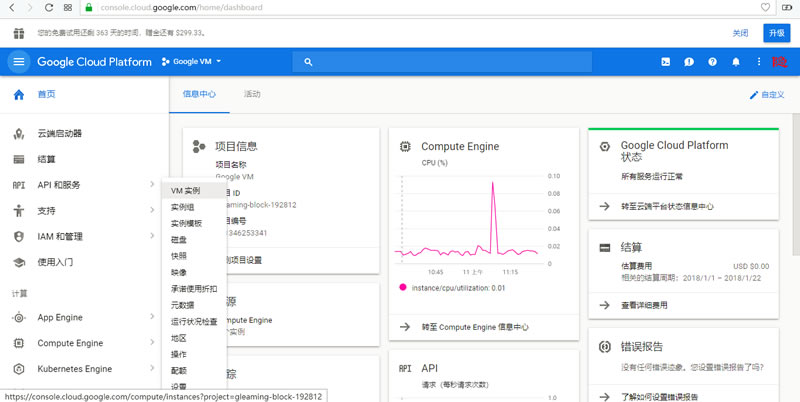Open the Google VM project selector dropdown
The image size is (800, 402).
(x=191, y=62)
